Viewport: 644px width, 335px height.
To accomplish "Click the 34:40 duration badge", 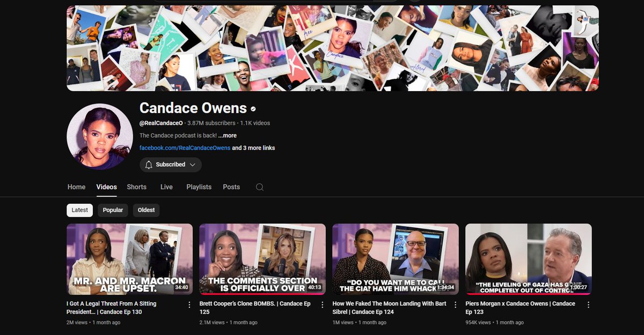I will point(182,287).
